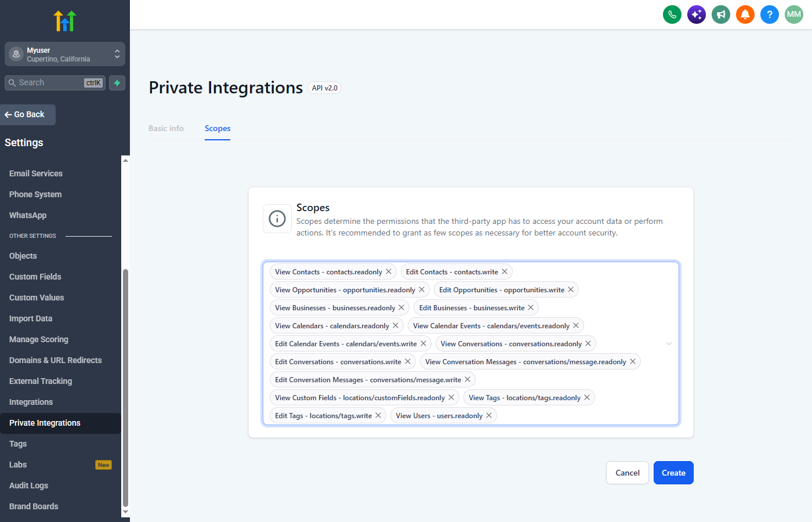Remove the calendars.readonly scope tag
Screen dimensions: 812x522
[x=396, y=325]
